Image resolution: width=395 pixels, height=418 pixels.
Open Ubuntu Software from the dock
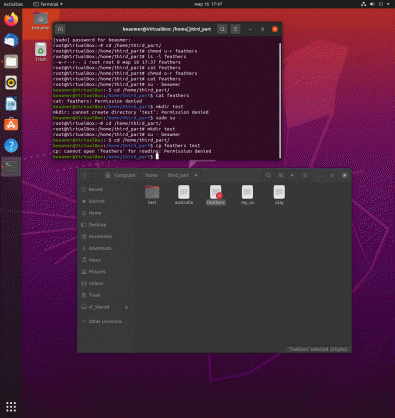click(x=11, y=125)
